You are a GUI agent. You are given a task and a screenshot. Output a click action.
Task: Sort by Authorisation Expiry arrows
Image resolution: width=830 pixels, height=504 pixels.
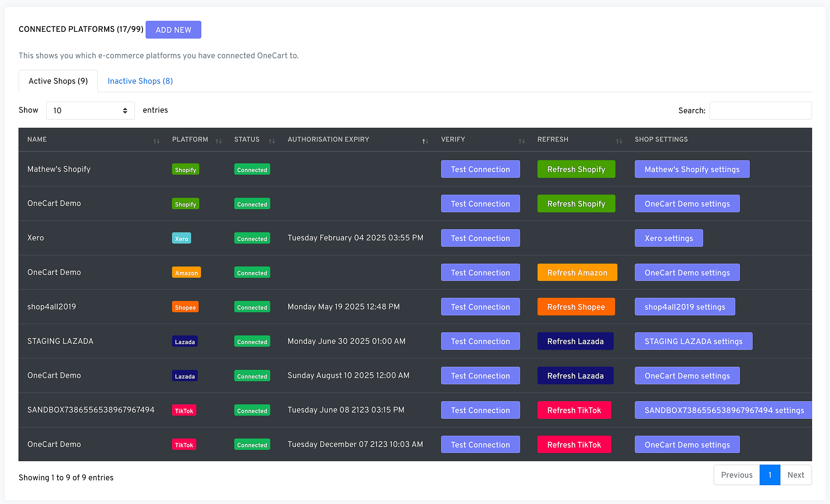tap(425, 141)
